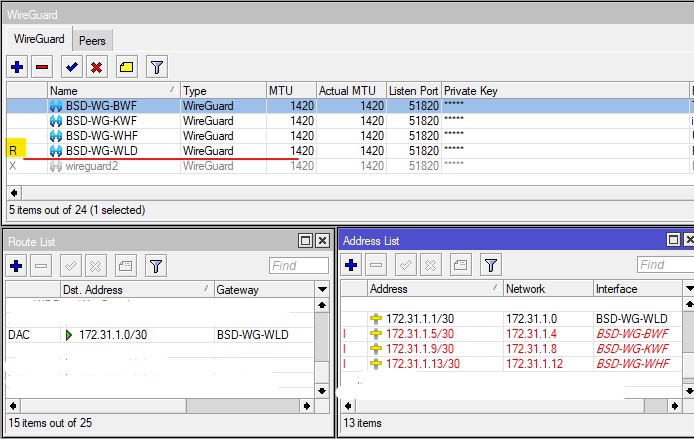Sort Route List by Dst. Address column
This screenshot has width=694, height=439.
click(137, 290)
